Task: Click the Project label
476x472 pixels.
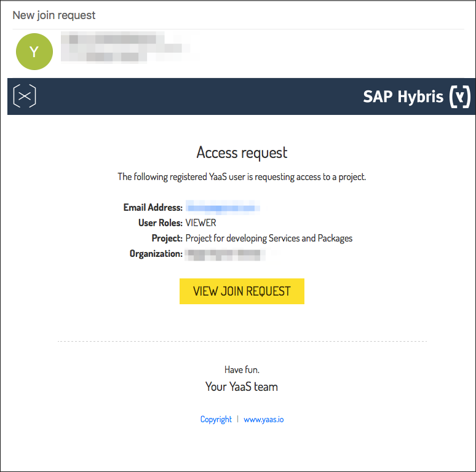Action: click(167, 238)
